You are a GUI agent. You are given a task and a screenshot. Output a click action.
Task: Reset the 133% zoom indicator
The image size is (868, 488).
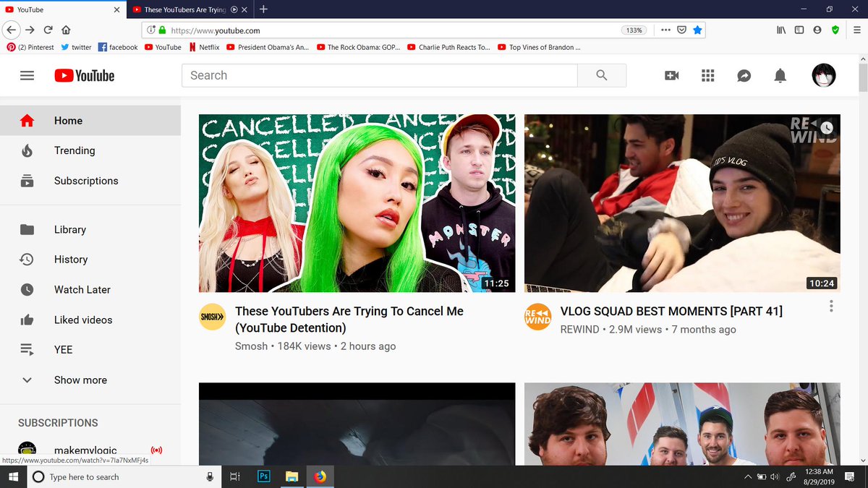click(634, 30)
